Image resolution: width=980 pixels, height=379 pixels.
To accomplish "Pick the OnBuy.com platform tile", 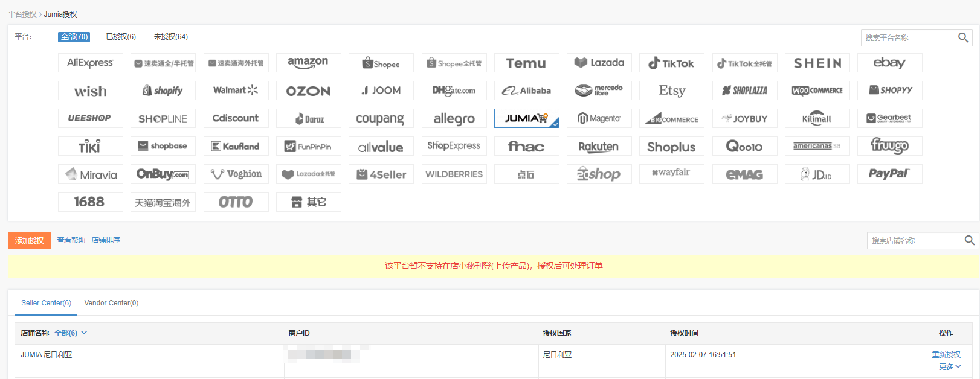I will point(163,174).
